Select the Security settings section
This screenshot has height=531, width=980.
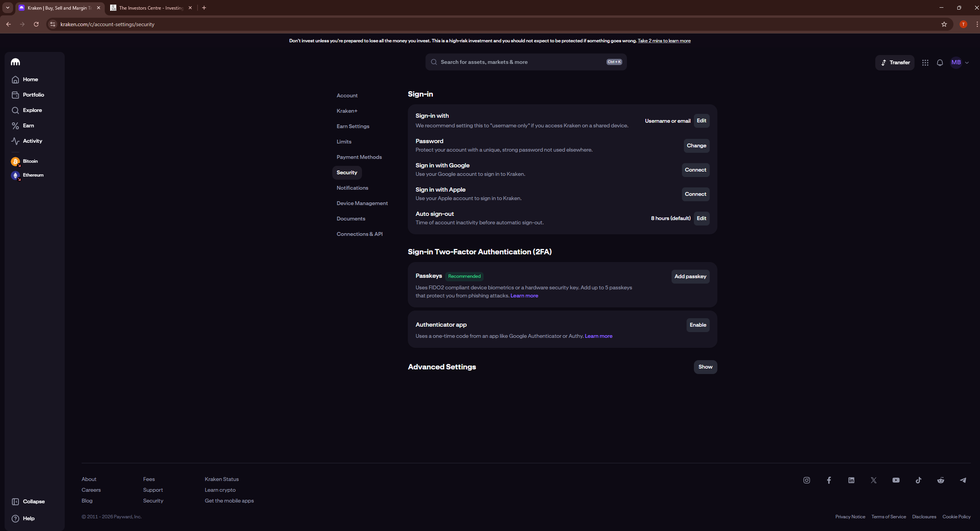347,172
